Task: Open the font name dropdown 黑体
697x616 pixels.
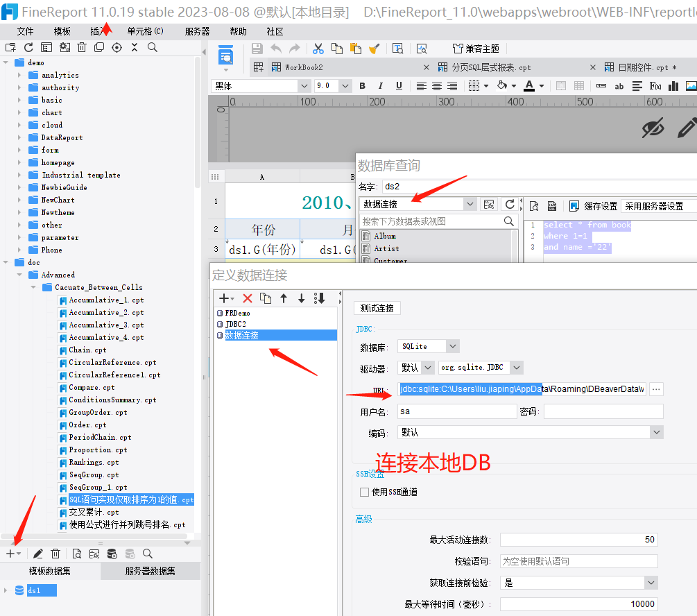Action: click(304, 86)
